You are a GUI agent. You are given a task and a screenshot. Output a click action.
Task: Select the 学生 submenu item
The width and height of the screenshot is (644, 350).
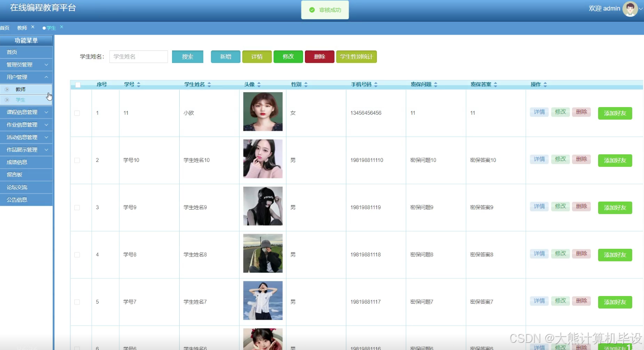click(x=26, y=100)
